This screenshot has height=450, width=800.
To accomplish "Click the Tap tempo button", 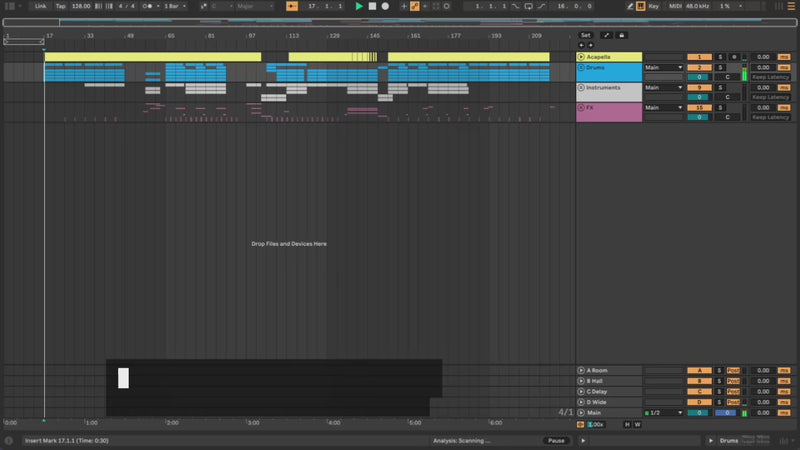I will (x=60, y=6).
